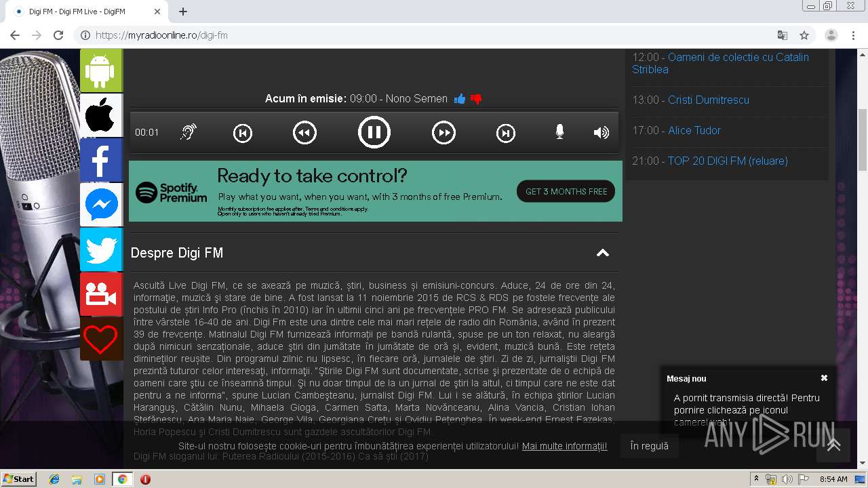
Task: Click the În regulă cookie button
Action: click(649, 446)
